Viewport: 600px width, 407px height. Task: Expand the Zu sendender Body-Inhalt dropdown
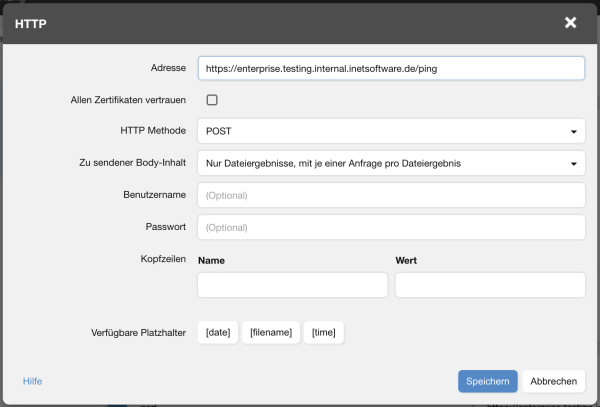pos(390,163)
